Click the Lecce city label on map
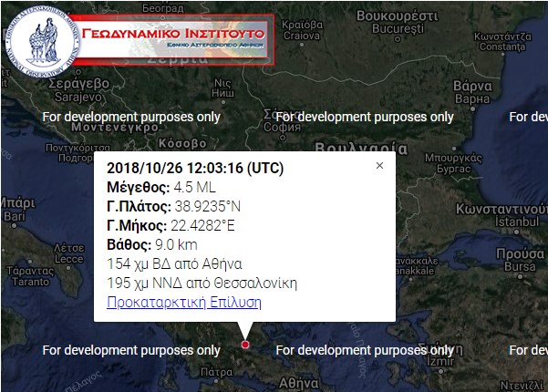The height and width of the screenshot is (392, 548). [x=69, y=259]
